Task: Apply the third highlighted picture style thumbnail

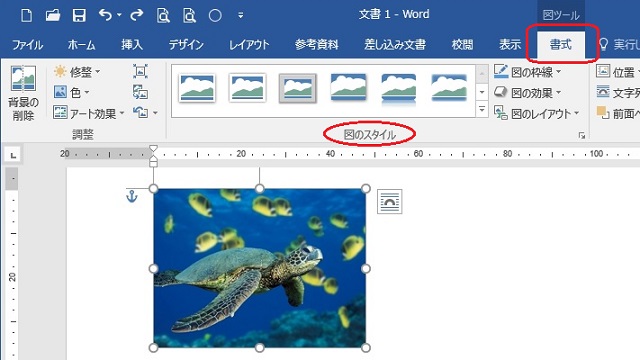Action: point(298,88)
